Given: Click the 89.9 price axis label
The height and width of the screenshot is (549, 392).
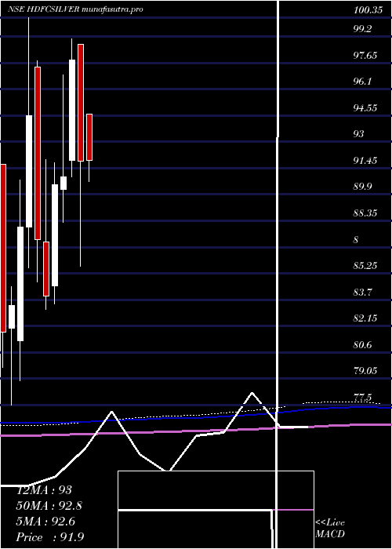Looking at the screenshot, I should tap(362, 187).
